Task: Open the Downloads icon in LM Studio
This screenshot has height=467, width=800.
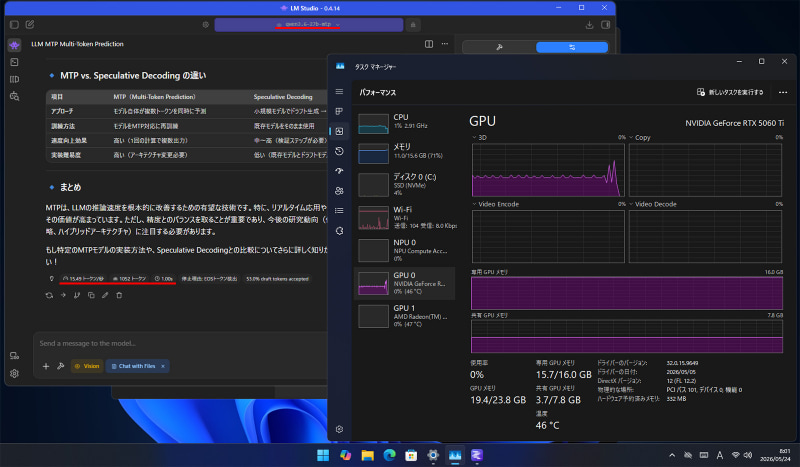Action: pyautogui.click(x=589, y=24)
